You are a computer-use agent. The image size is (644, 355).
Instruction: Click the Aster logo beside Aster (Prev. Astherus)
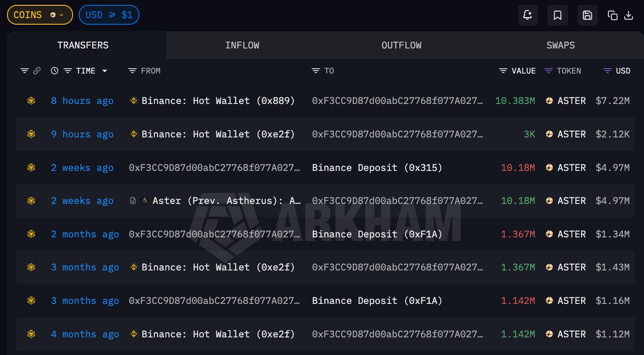(x=145, y=201)
